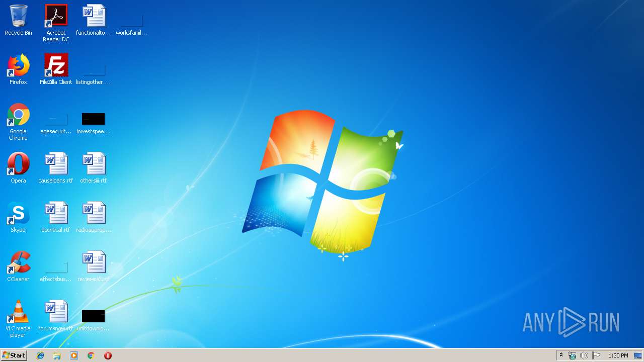
Task: Select the Acrobat Reader DC shortcut
Action: coord(56,23)
